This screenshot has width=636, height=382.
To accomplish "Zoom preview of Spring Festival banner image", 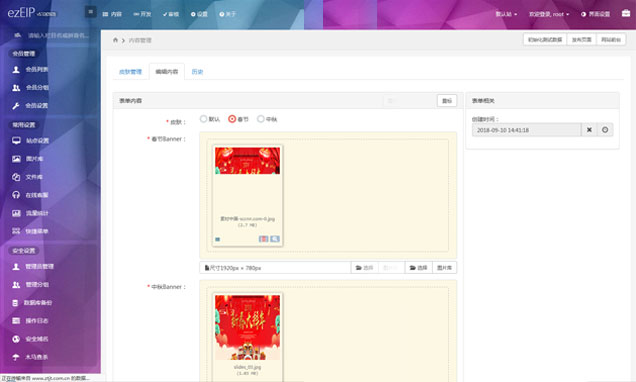I will (275, 239).
